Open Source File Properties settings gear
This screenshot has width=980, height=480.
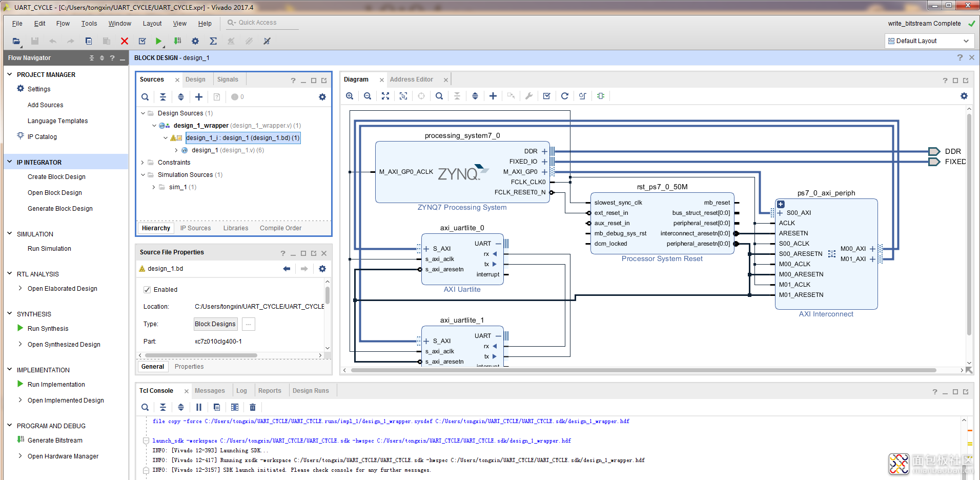[322, 269]
